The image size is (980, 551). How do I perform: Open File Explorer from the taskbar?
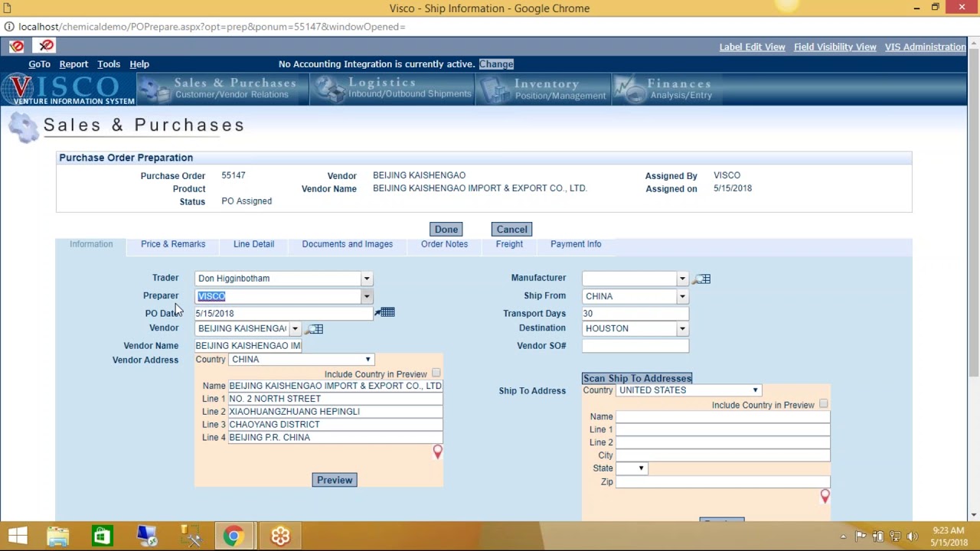click(x=58, y=536)
